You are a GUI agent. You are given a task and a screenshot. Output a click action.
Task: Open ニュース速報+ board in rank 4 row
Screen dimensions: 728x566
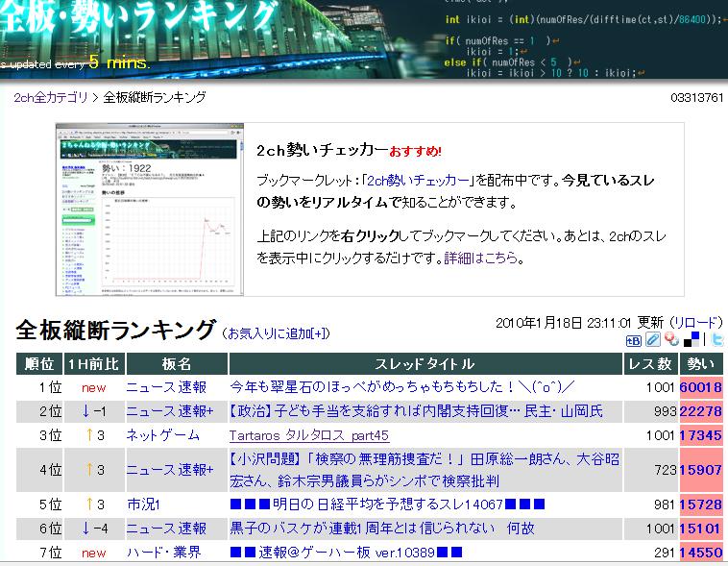pyautogui.click(x=170, y=470)
